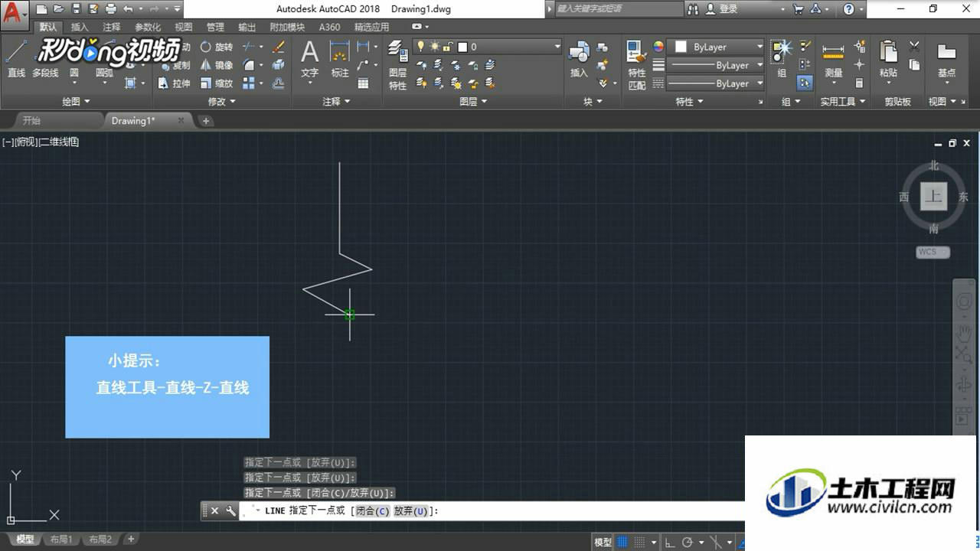
Task: Open the lineweight ByLayer dropdown
Action: (759, 65)
